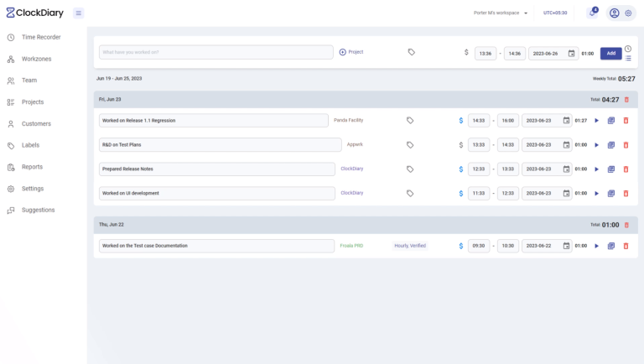Resume R&D on Test Plans entry
Image resolution: width=644 pixels, height=364 pixels.
597,145
